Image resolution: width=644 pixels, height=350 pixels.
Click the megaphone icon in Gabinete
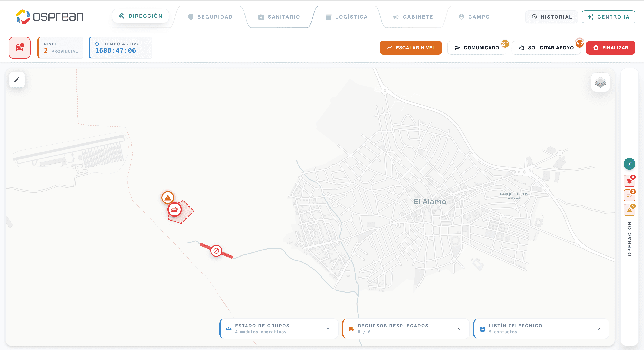click(x=396, y=17)
